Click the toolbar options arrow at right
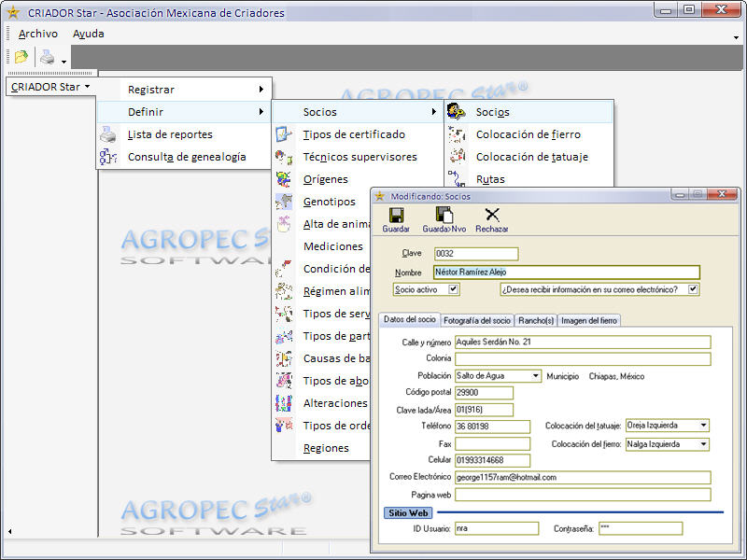 point(736,37)
